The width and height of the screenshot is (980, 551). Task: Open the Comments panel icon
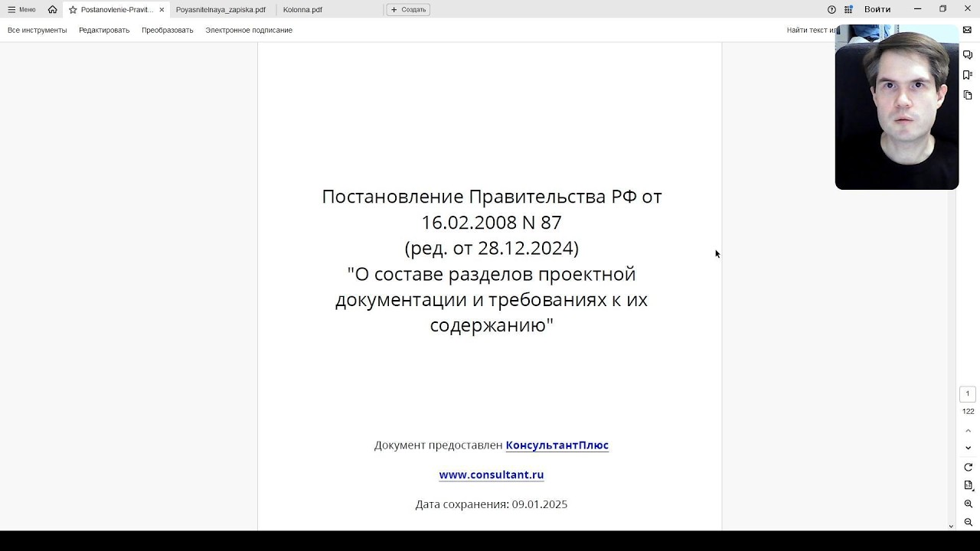[x=968, y=55]
